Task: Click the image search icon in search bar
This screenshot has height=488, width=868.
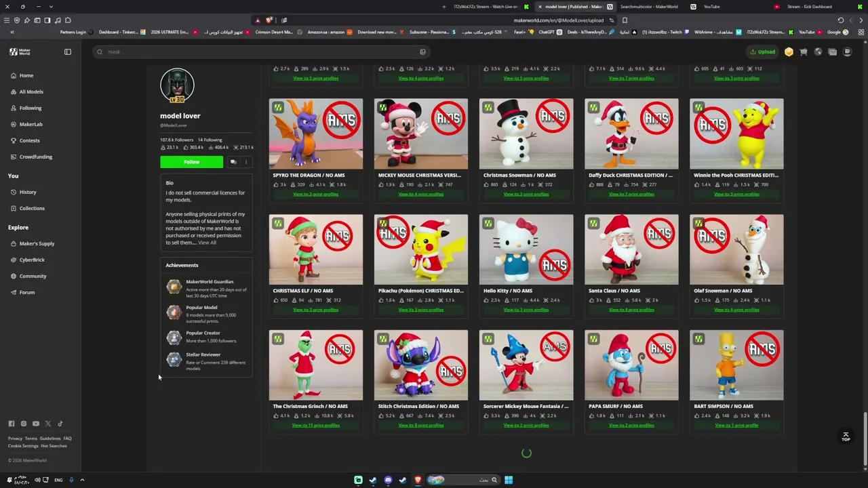Action: 422,52
